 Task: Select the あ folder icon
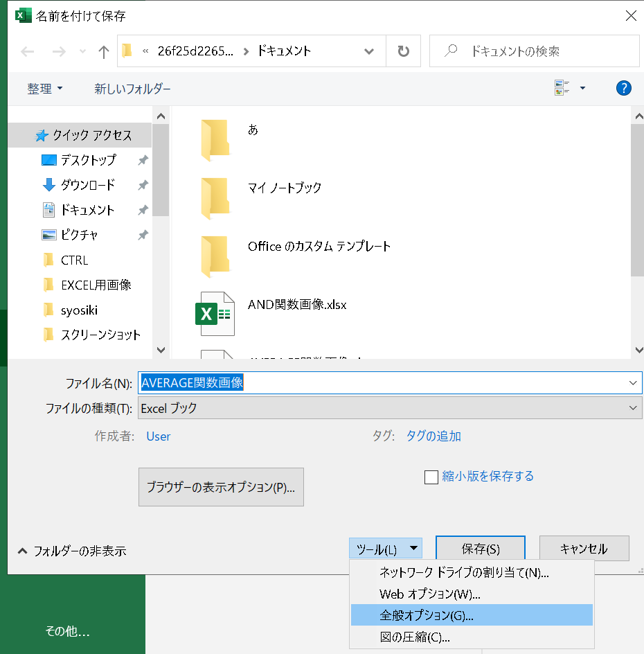[x=215, y=140]
